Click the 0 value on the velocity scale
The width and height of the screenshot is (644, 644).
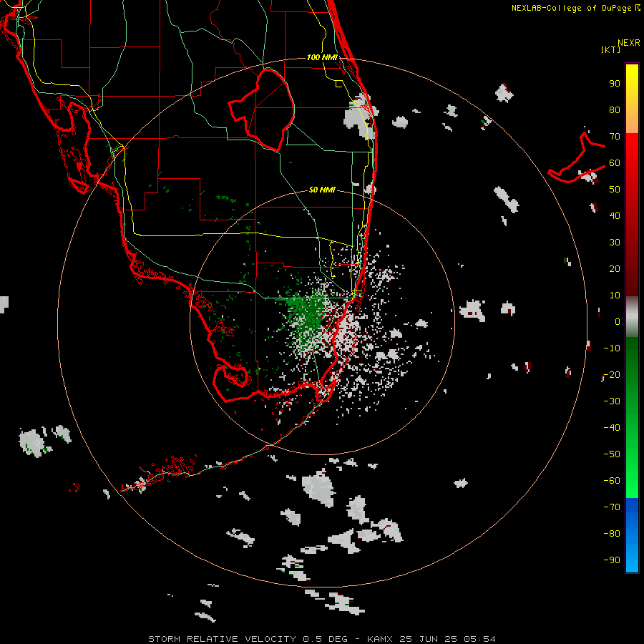(x=618, y=322)
